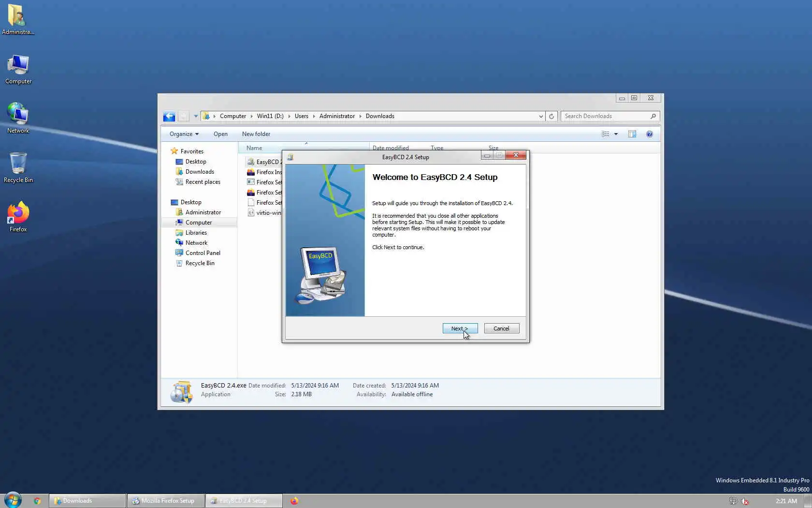812x508 pixels.
Task: Minimize the Explorer Downloads window
Action: (622, 98)
